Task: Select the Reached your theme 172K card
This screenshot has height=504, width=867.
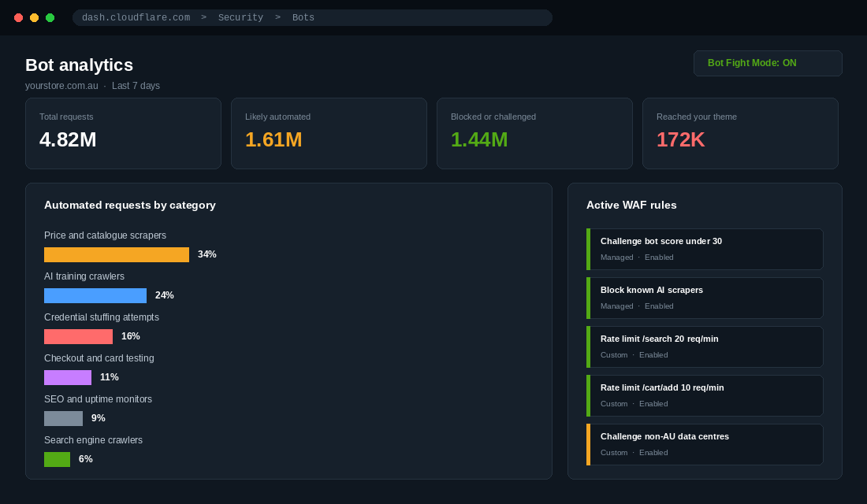Action: tap(740, 133)
